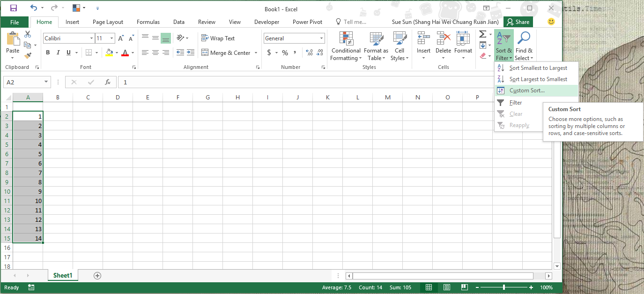Click the macro recording icon in the status bar
Screen dimensions: 644x294
[x=31, y=287]
